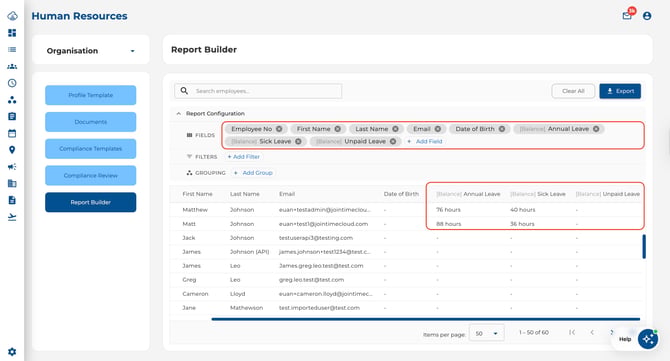Screen dimensions: 670x361
Task: Click testuserapi3@testing.com email cell
Action: click(x=316, y=238)
